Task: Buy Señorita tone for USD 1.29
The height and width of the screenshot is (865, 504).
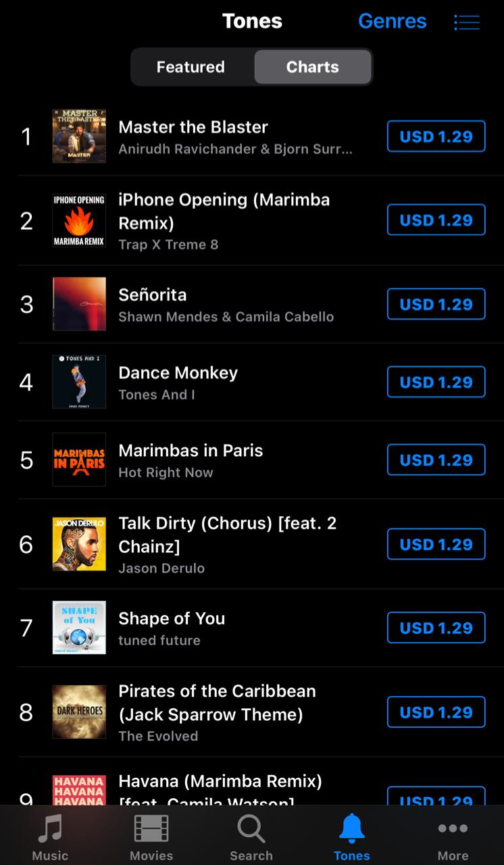Action: tap(436, 304)
